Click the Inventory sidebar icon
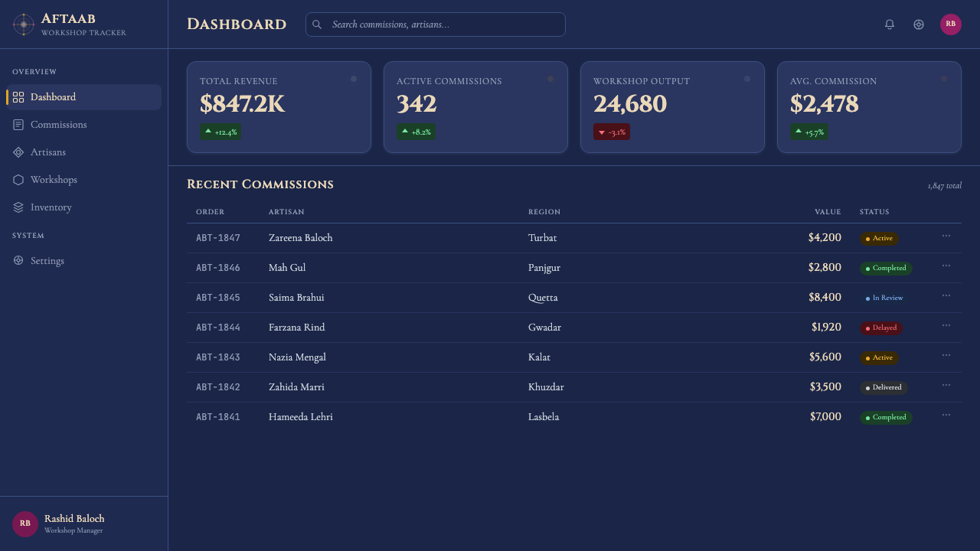The image size is (980, 551). pyautogui.click(x=18, y=207)
